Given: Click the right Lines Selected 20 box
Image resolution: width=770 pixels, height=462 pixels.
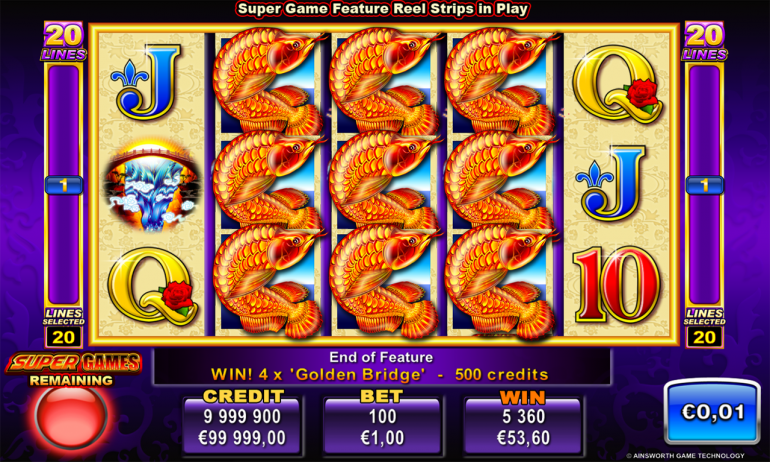Looking at the screenshot, I should pyautogui.click(x=704, y=337).
